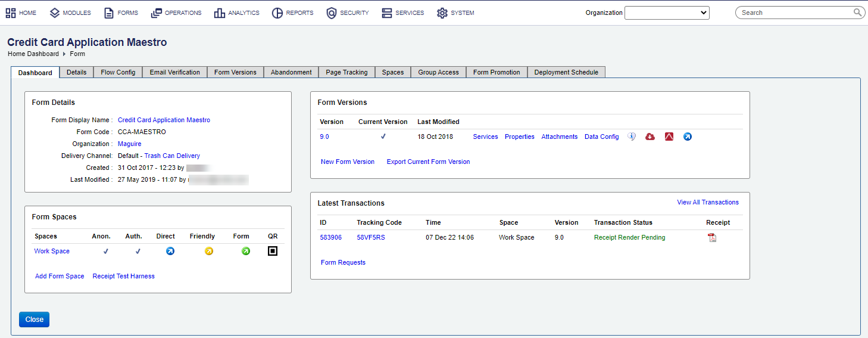Click the Close button

(34, 320)
